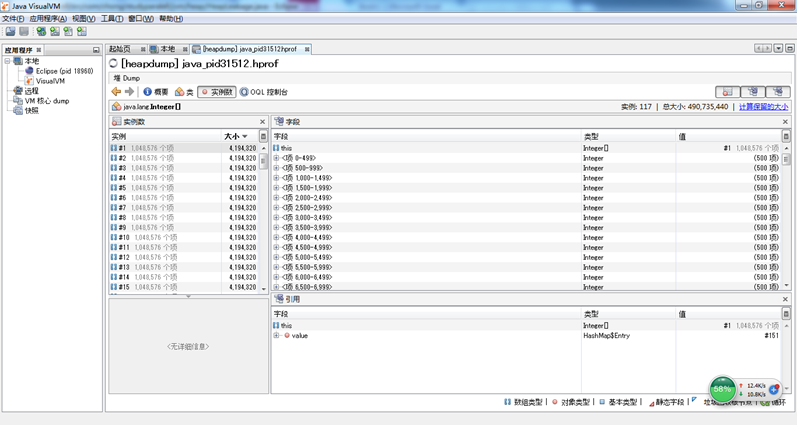Open the 视图(V) menu
The image size is (797, 425).
click(83, 19)
